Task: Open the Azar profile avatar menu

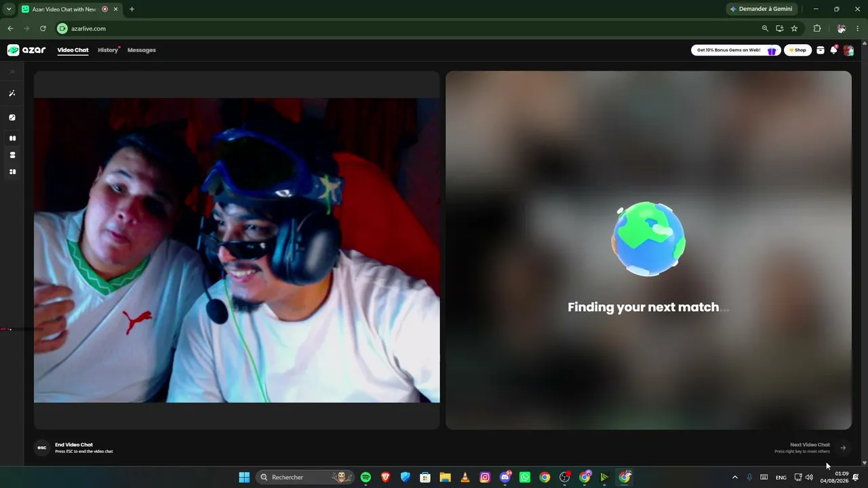Action: coord(848,50)
